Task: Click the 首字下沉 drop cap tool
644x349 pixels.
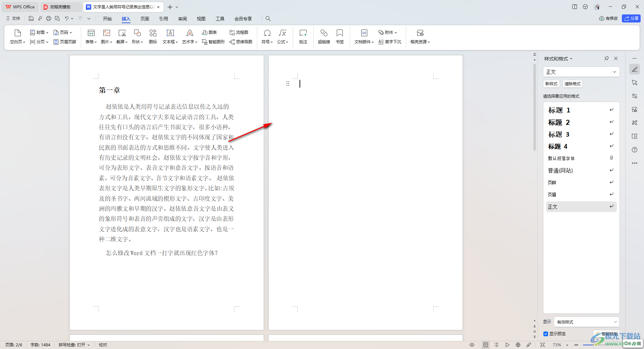Action: tap(390, 42)
